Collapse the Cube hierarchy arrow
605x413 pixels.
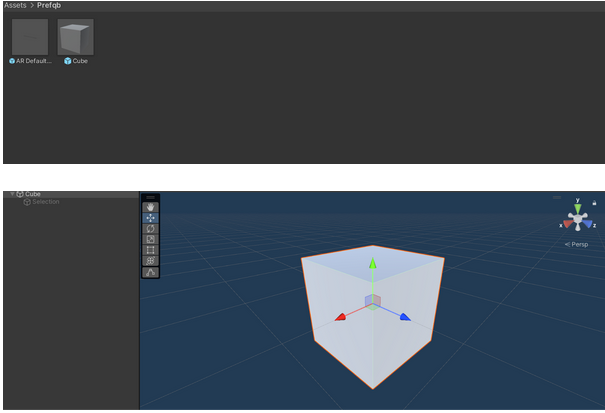pyautogui.click(x=12, y=194)
